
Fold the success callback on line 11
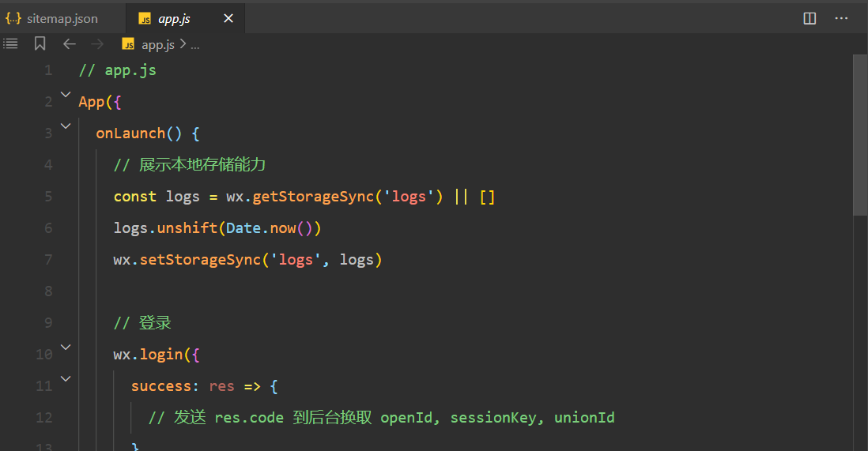tap(66, 378)
